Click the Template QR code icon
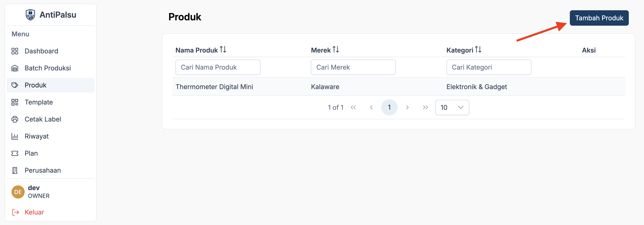This screenshot has width=644, height=225. [x=15, y=102]
